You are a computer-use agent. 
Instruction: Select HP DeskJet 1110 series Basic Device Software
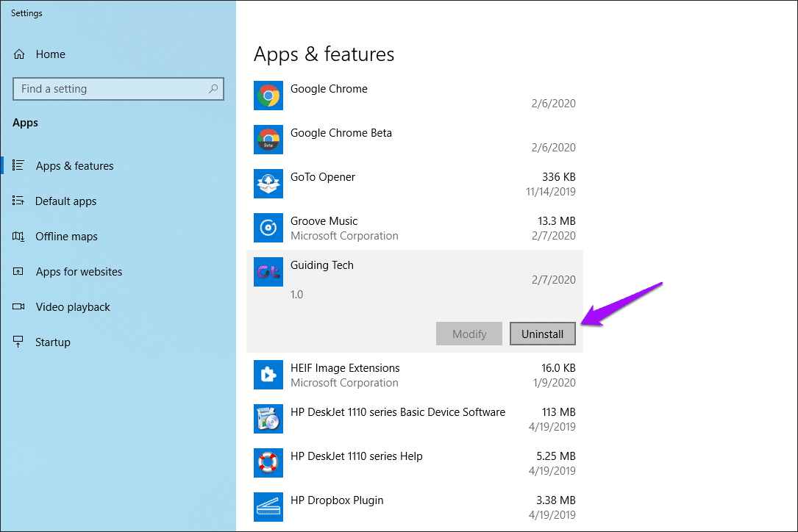click(x=414, y=419)
